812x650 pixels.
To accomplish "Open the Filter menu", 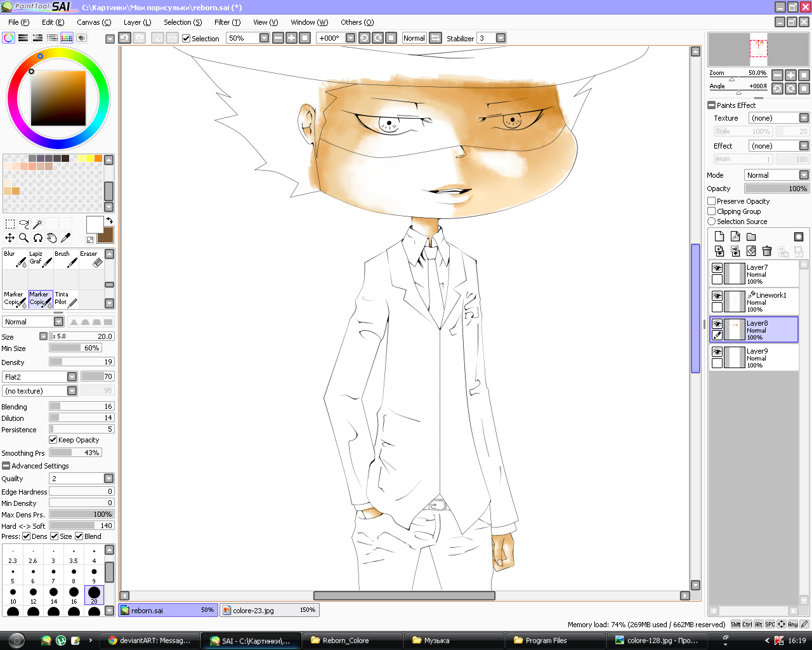I will click(x=227, y=22).
